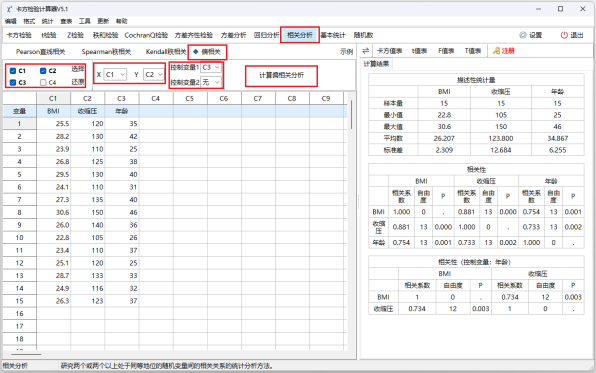Open the 控制变量2 dropdown
The width and height of the screenshot is (596, 373).
click(211, 82)
